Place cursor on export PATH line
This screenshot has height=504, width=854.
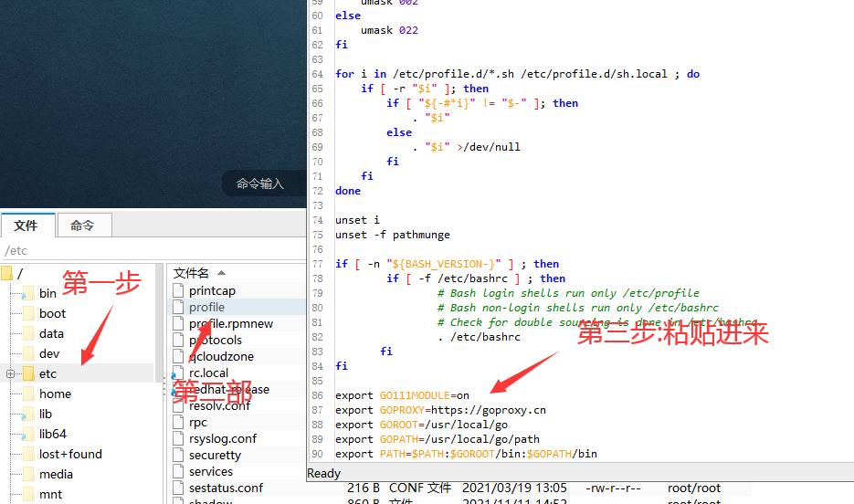[466, 454]
